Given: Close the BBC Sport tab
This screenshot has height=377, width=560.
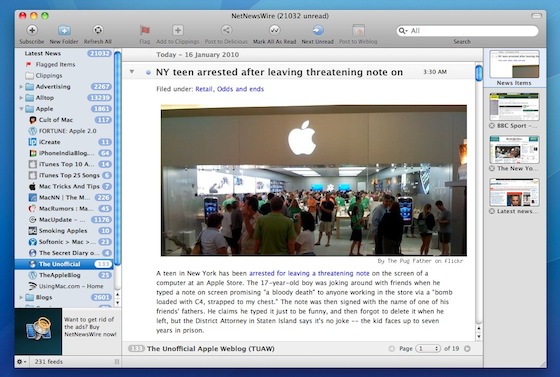Looking at the screenshot, I should tap(492, 126).
